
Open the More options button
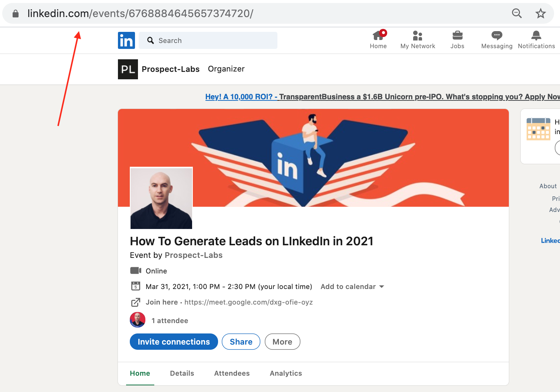pyautogui.click(x=283, y=342)
